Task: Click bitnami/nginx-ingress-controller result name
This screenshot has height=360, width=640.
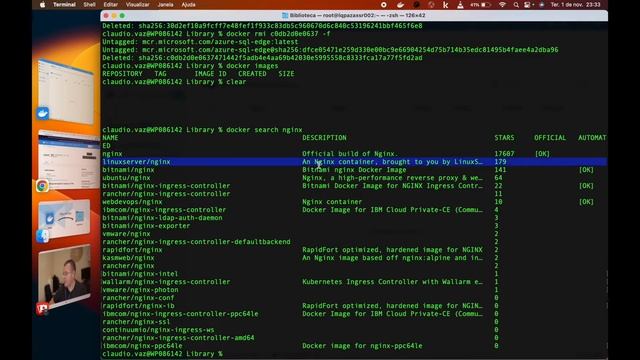Action: (166, 186)
